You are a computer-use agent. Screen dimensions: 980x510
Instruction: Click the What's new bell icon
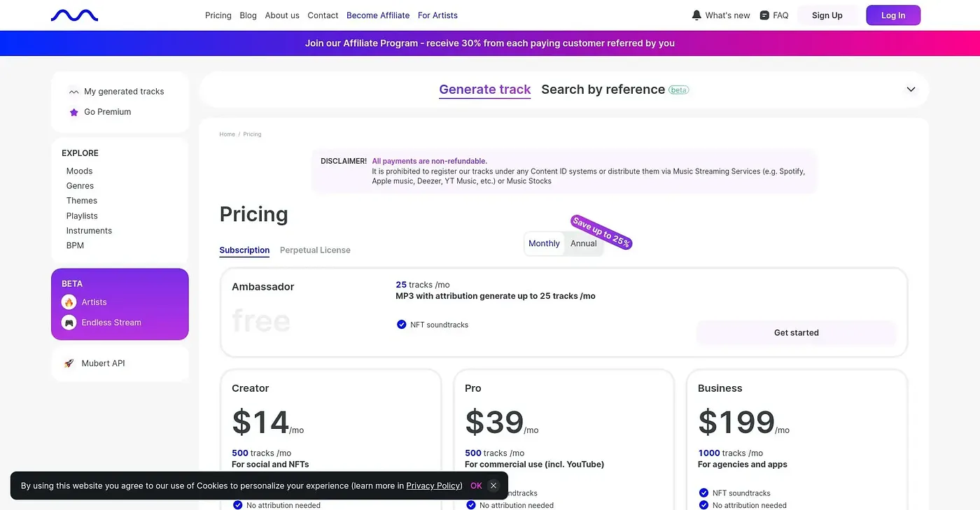click(x=696, y=15)
